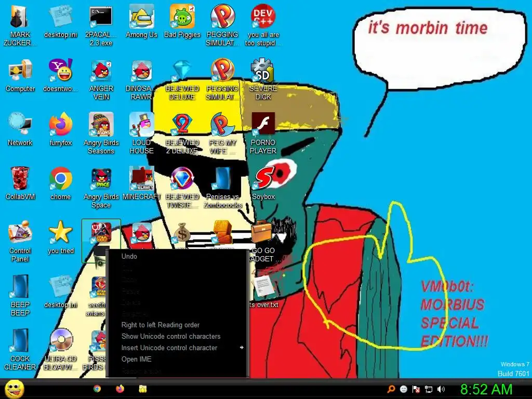This screenshot has height=399, width=532.
Task: Open the Action Center flag tray icon
Action: coord(416,389)
